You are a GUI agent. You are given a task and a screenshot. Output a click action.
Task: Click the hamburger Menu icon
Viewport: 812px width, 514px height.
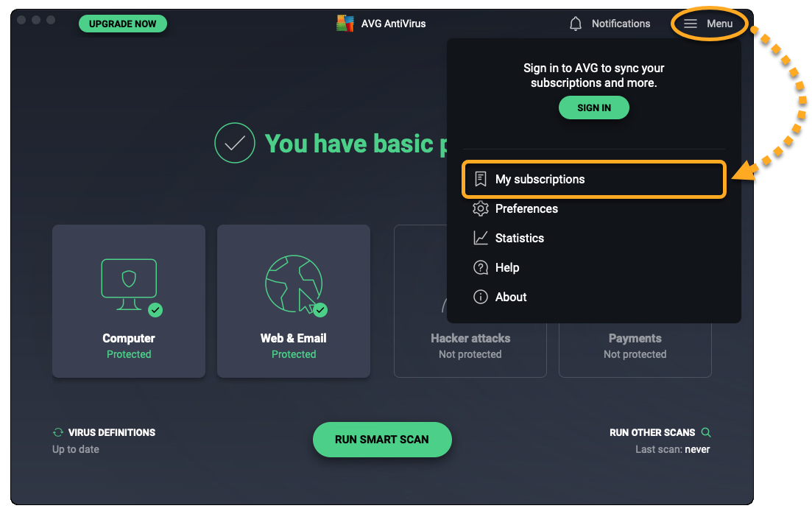690,24
